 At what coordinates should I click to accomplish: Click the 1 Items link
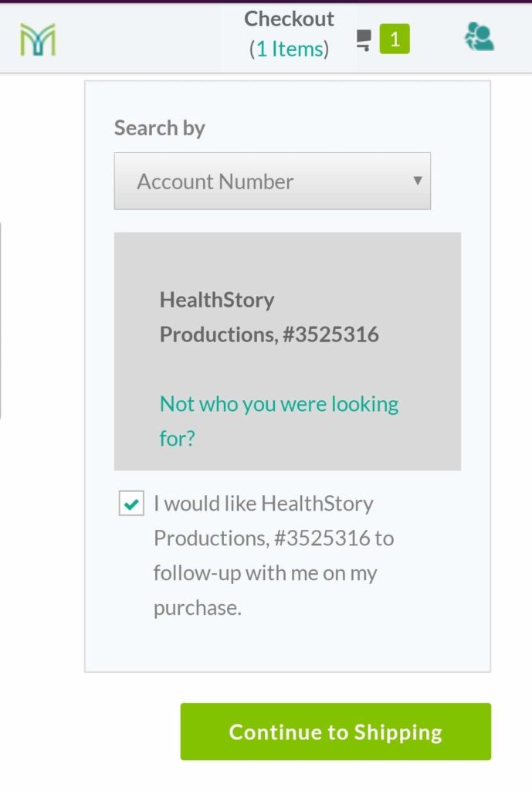pyautogui.click(x=290, y=49)
